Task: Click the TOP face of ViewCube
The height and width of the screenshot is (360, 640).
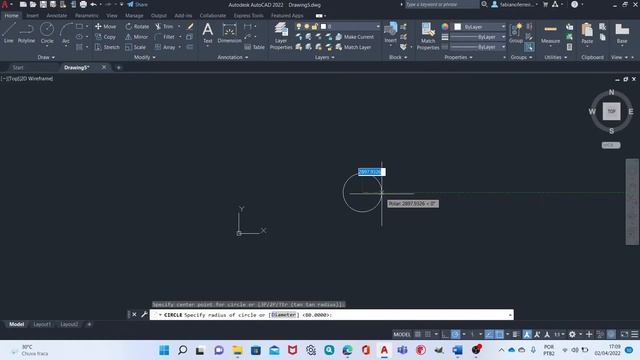Action: pos(611,111)
